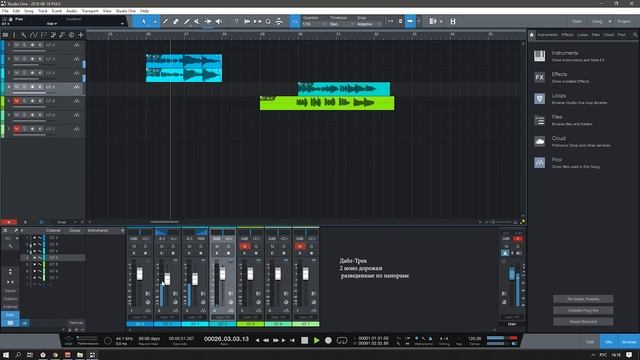Select the Listen speaker tool
This screenshot has height=360, width=640.
(219, 21)
